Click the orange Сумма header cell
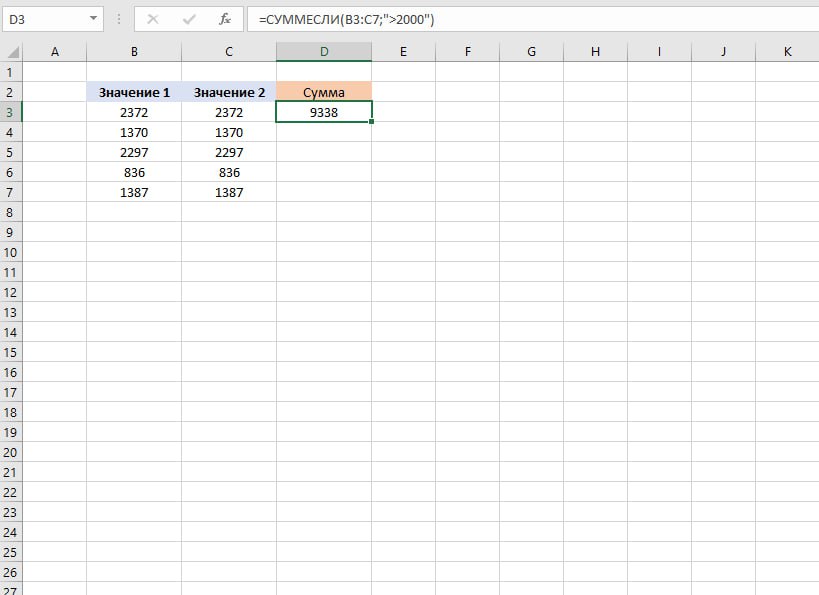819x595 pixels. pyautogui.click(x=324, y=92)
